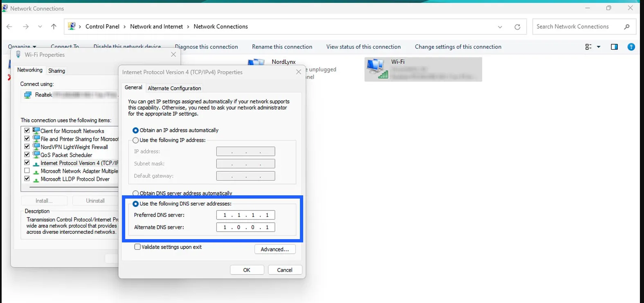Screen dimensions: 644x303
Task: Switch to the General tab
Action: [133, 88]
